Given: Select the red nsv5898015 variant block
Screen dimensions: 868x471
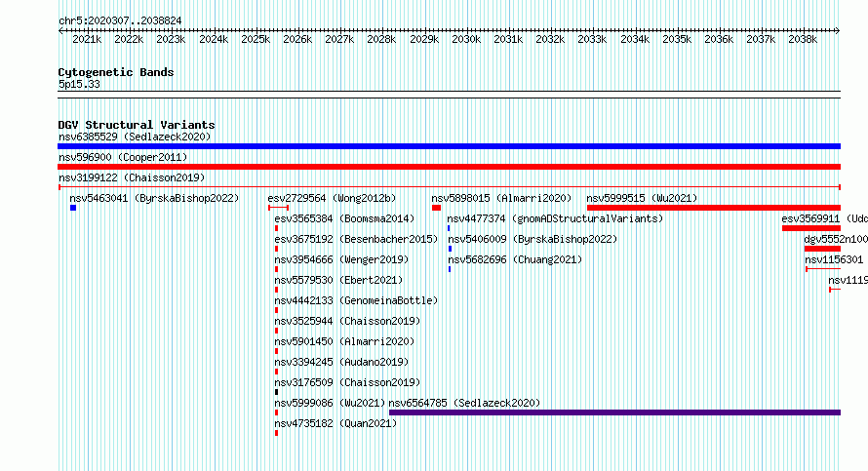Looking at the screenshot, I should 436,208.
